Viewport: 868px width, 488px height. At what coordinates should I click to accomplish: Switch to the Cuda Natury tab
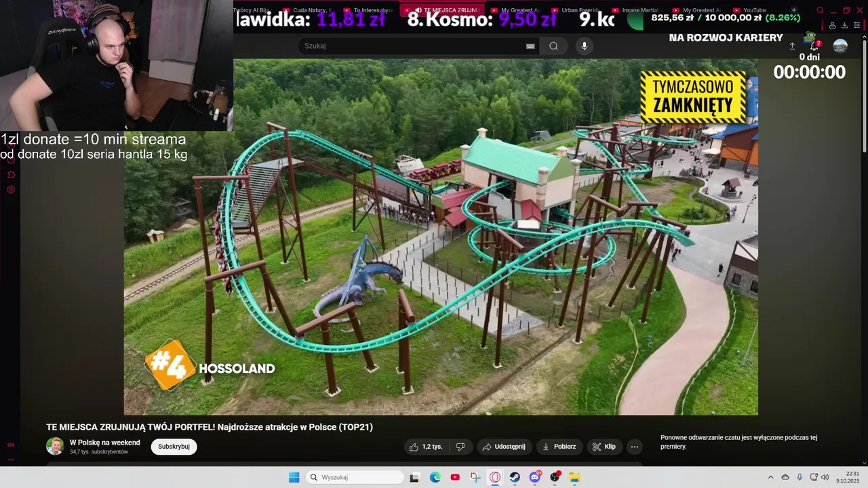[307, 10]
